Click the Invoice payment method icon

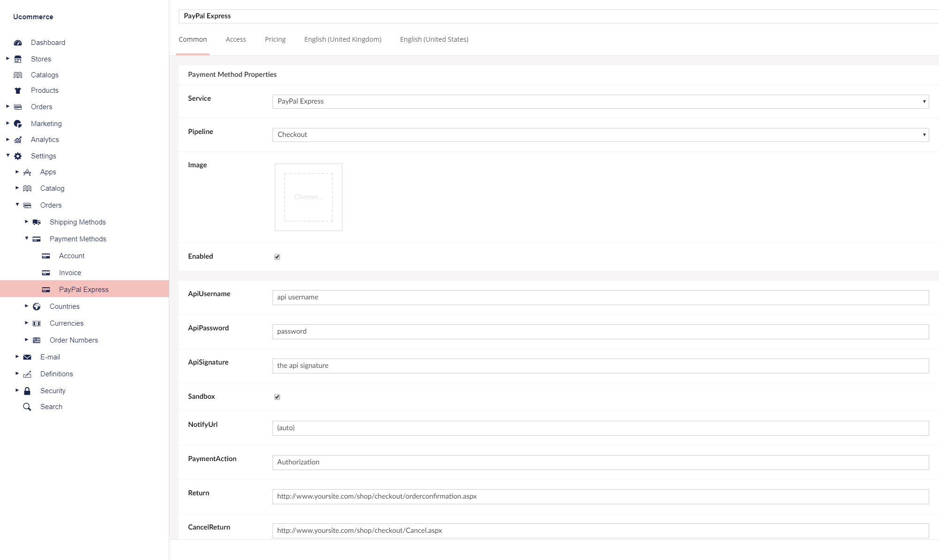pyautogui.click(x=46, y=273)
